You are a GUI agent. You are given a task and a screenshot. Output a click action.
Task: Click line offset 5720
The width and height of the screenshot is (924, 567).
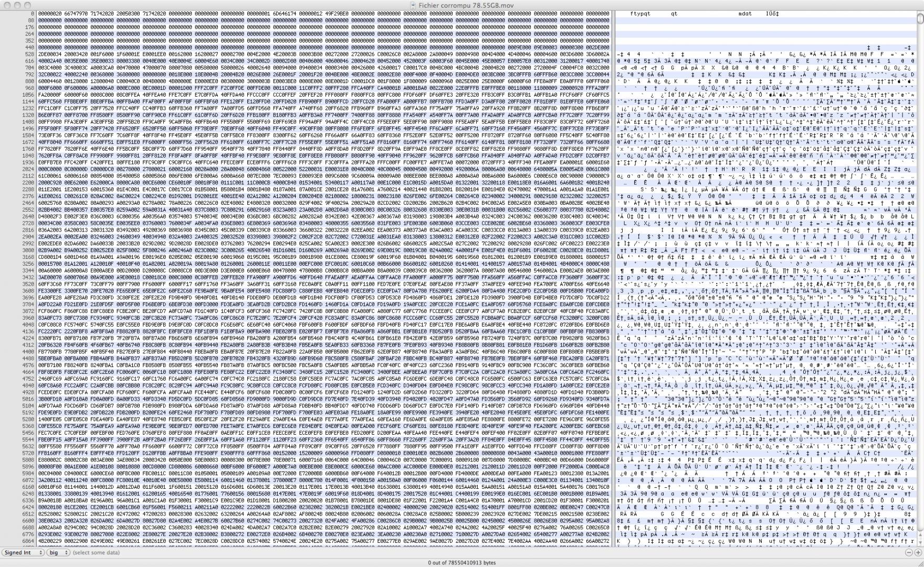[x=28, y=452]
